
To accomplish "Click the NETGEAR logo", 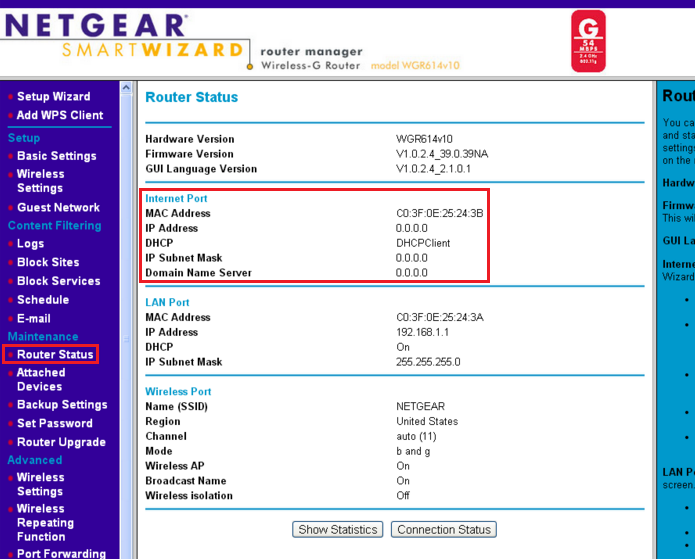I will pos(95,25).
